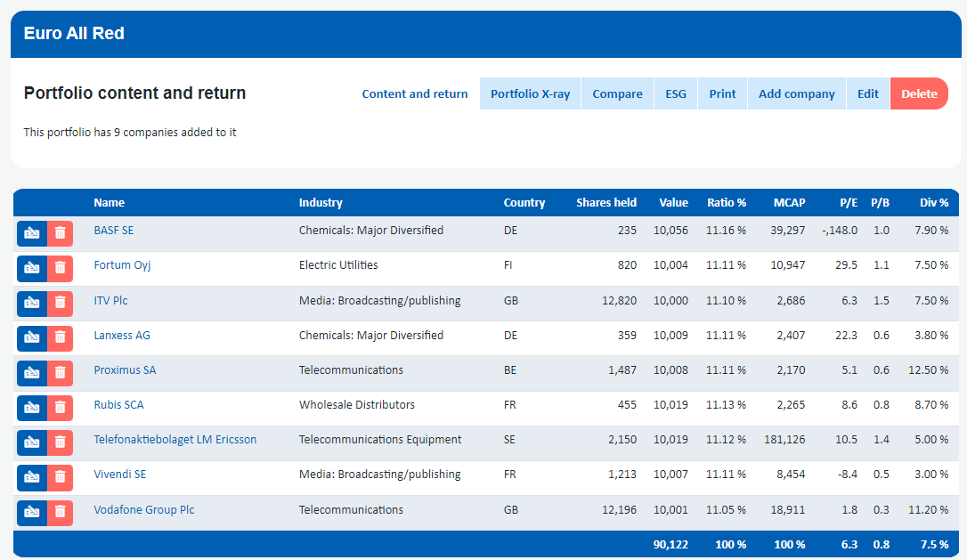The height and width of the screenshot is (560, 967).
Task: Sort by Div % column header
Action: pos(934,203)
